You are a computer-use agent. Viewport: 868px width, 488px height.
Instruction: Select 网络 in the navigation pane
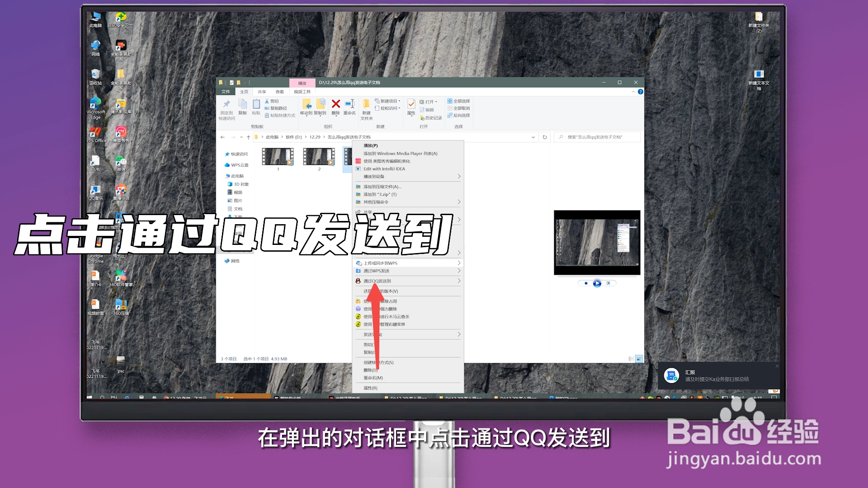coord(232,261)
